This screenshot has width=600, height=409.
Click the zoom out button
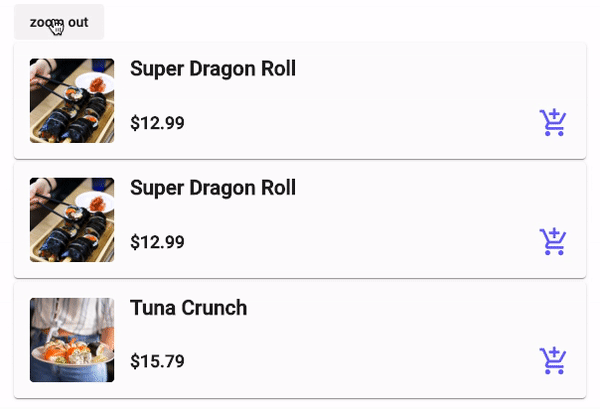coord(59,22)
